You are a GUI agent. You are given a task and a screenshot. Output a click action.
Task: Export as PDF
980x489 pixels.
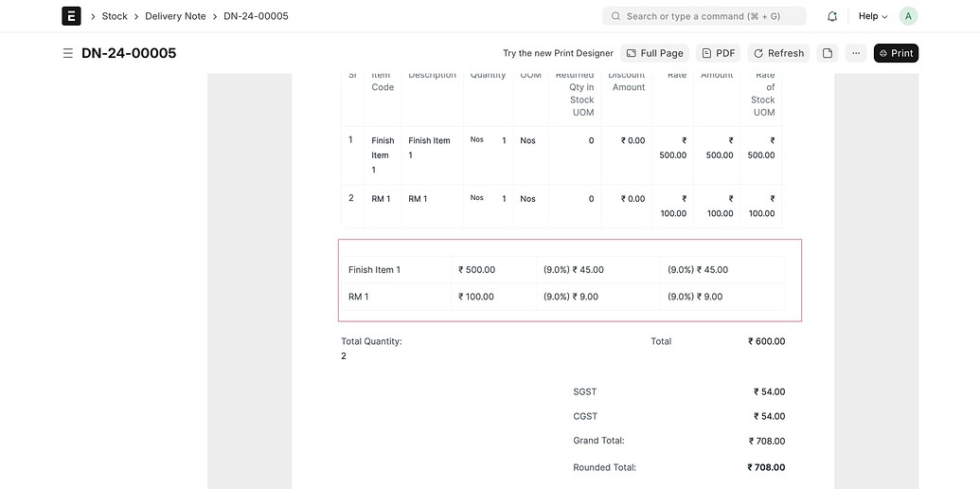[718, 53]
